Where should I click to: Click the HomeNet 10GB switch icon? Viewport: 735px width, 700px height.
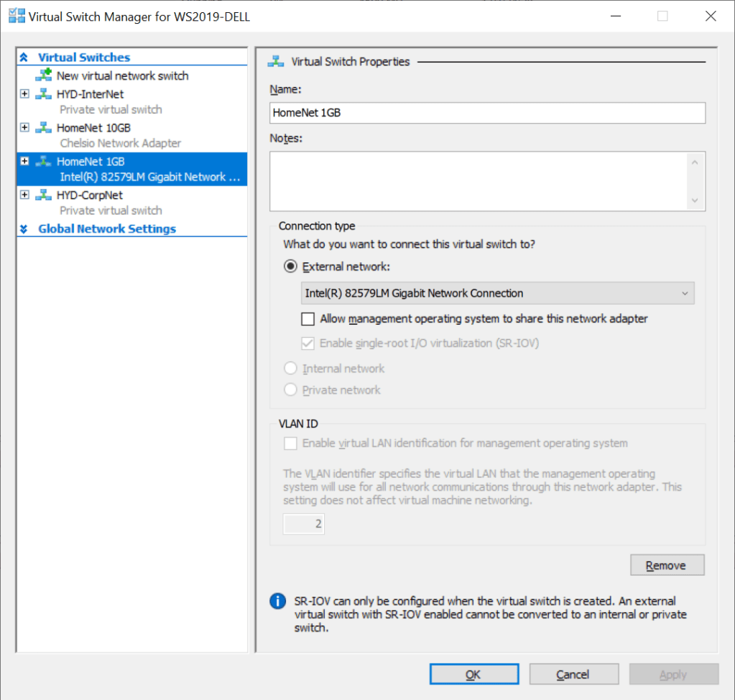[x=44, y=128]
